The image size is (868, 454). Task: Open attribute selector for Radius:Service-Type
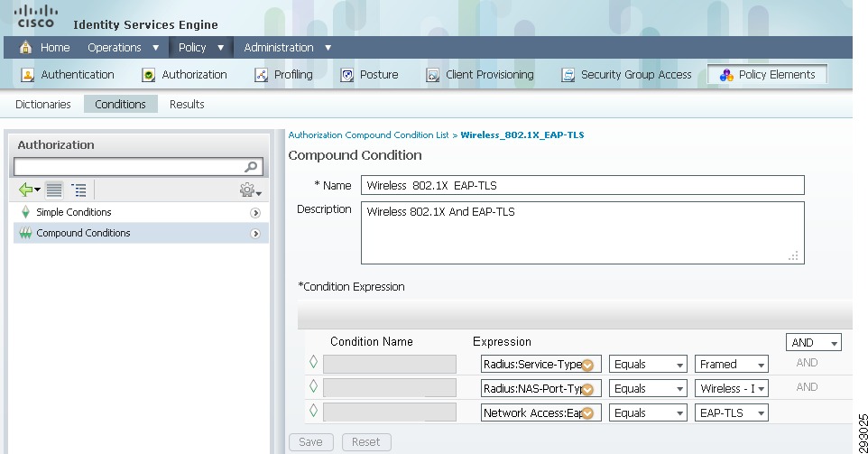(588, 366)
